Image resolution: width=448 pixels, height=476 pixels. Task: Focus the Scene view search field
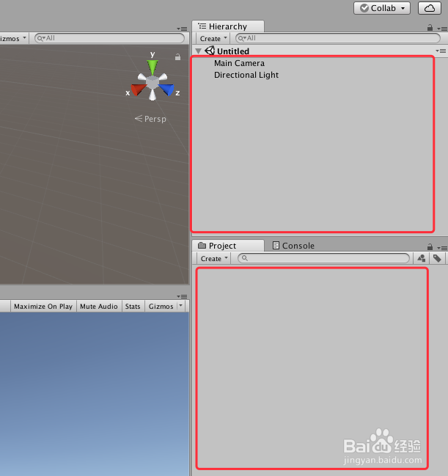tap(109, 38)
